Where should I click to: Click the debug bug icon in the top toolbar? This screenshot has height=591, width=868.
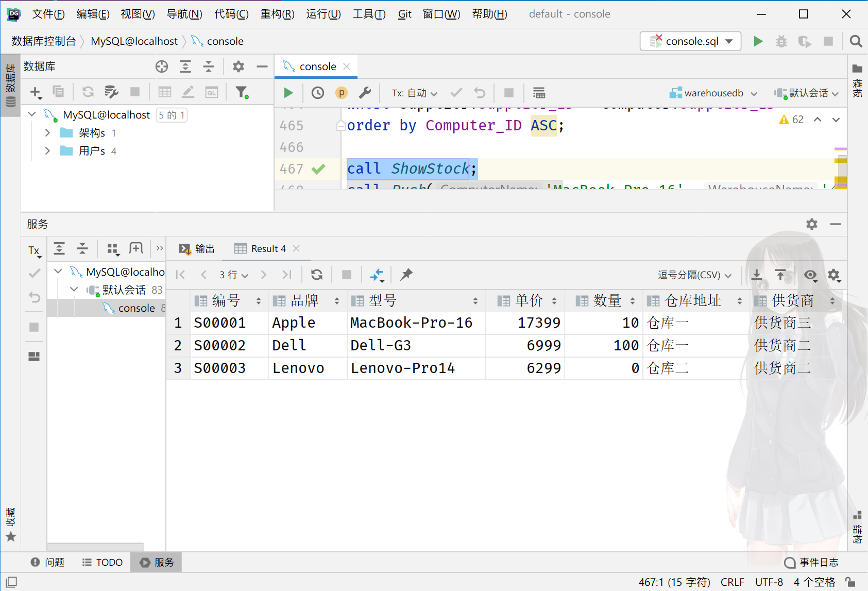pos(781,41)
